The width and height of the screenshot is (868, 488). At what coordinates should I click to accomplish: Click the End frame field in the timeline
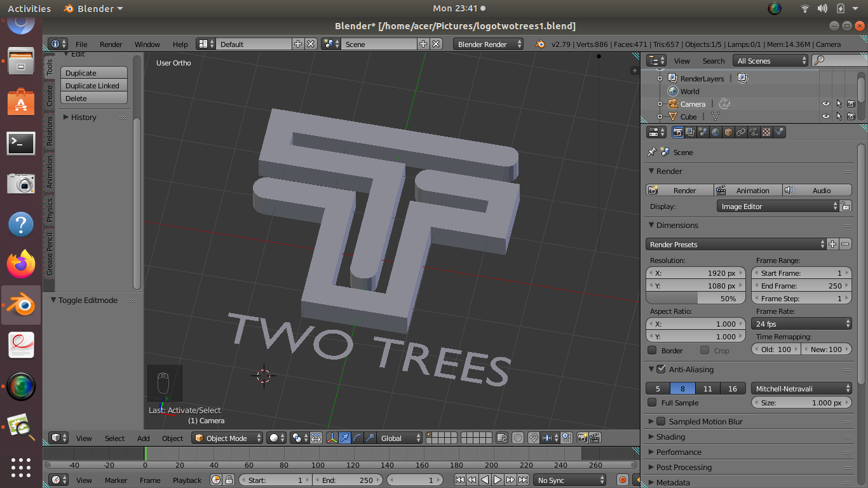348,480
